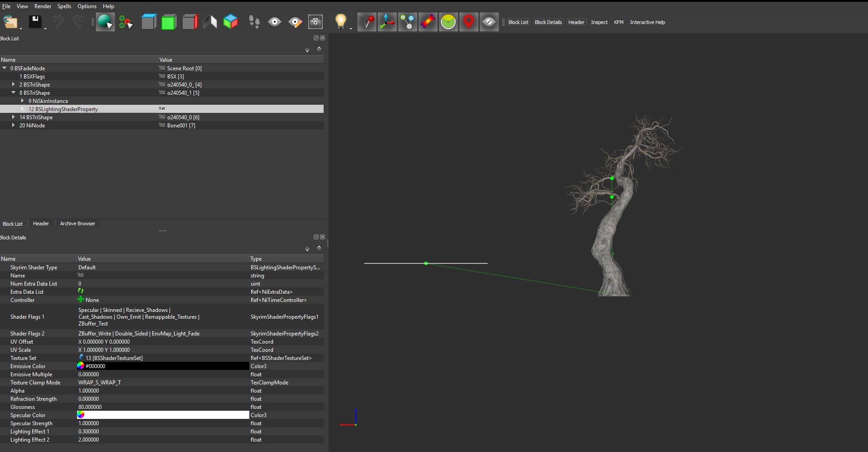The image size is (868, 452).
Task: Open the Emissive Color #000000 swatch
Action: [163, 366]
